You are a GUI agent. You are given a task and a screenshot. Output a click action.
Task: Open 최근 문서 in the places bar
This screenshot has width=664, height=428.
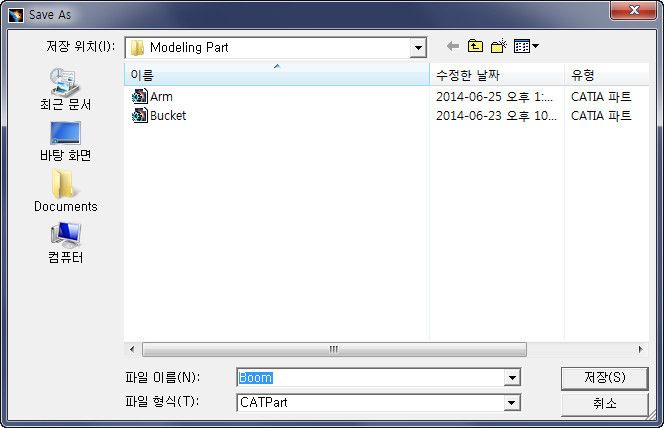(65, 89)
